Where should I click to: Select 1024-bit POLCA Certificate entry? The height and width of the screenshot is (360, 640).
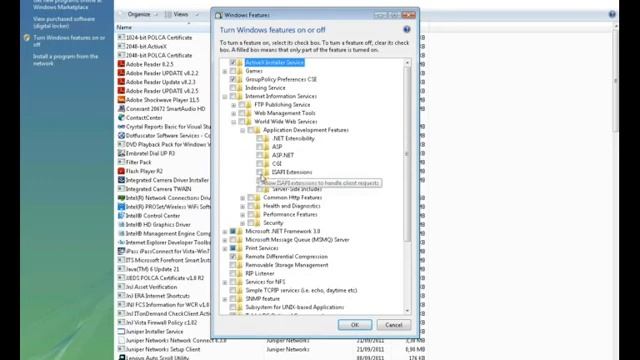[x=159, y=38]
